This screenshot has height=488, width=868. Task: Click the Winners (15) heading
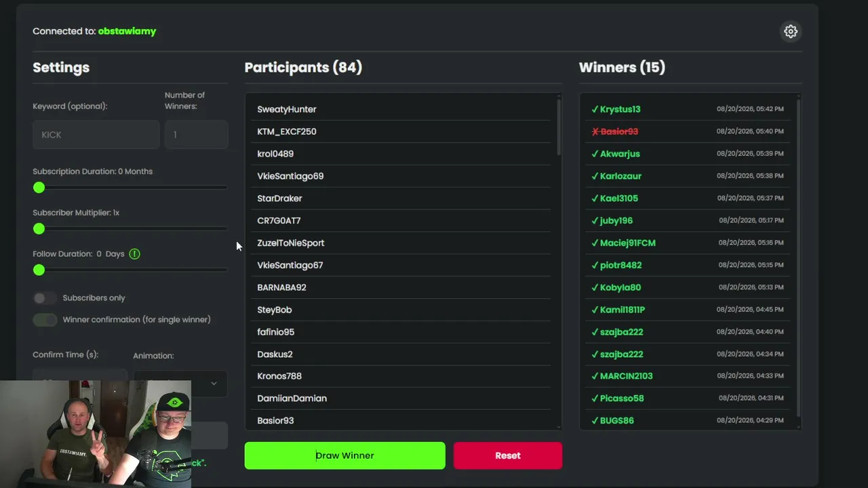pos(622,67)
